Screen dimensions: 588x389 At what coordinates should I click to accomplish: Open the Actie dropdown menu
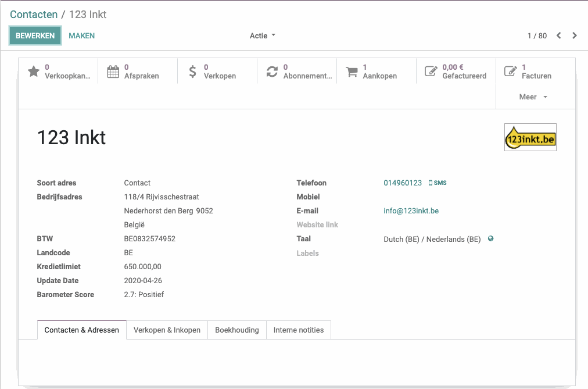pyautogui.click(x=263, y=35)
